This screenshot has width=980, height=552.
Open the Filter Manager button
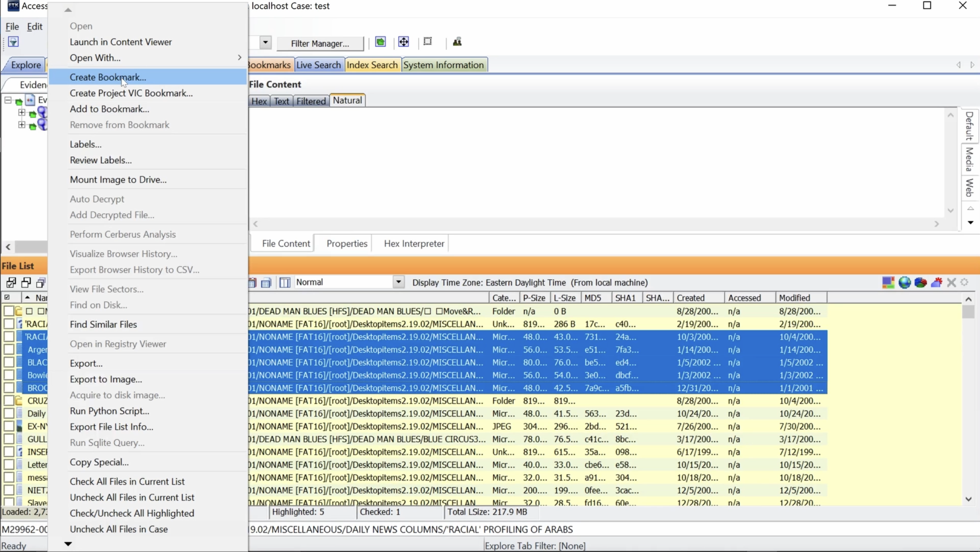(x=320, y=43)
